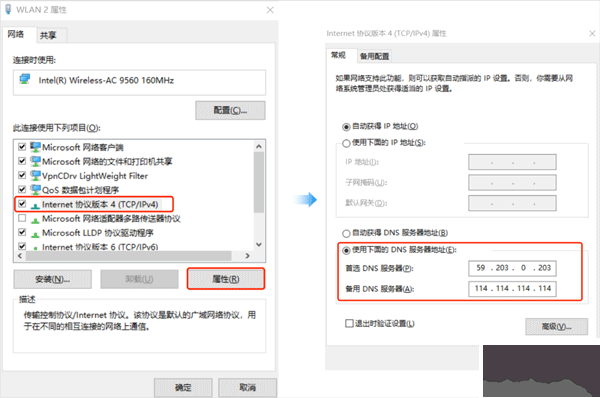
Task: Select the QoS 数据包计划程序 row text
Action: (x=80, y=190)
